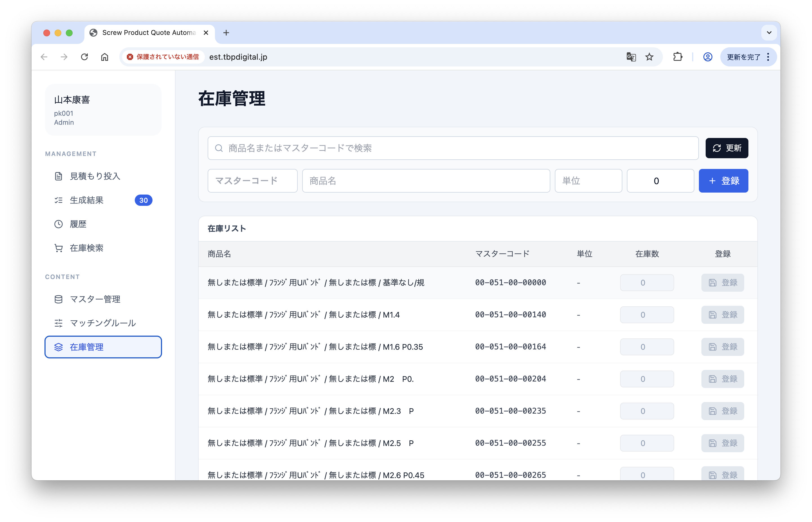Click the マスターコード input field
The width and height of the screenshot is (812, 522).
[x=252, y=181]
